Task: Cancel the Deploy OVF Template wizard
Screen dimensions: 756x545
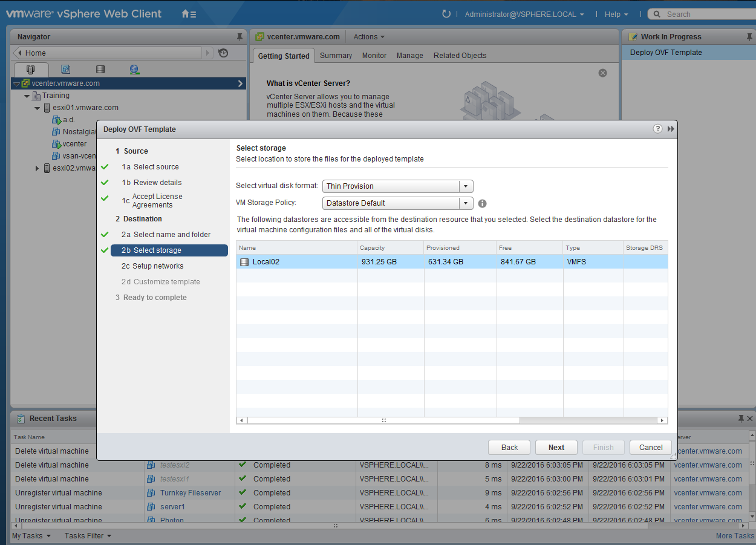Action: coord(651,448)
